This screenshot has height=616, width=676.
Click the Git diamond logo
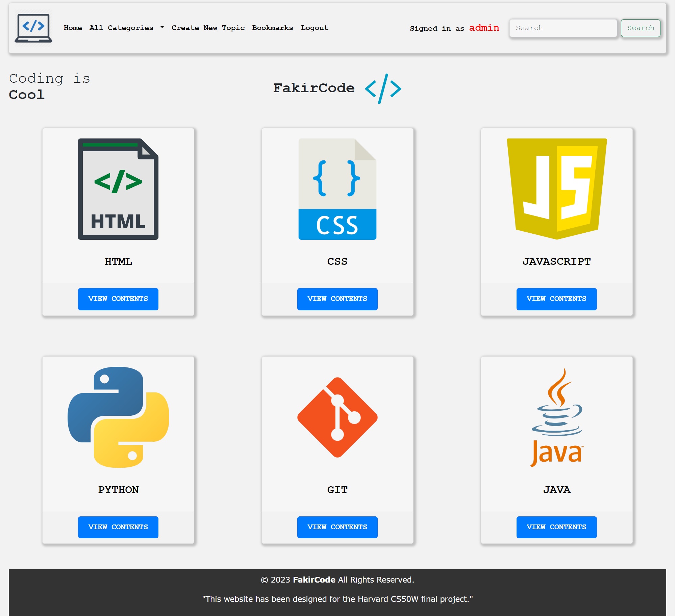click(x=337, y=417)
